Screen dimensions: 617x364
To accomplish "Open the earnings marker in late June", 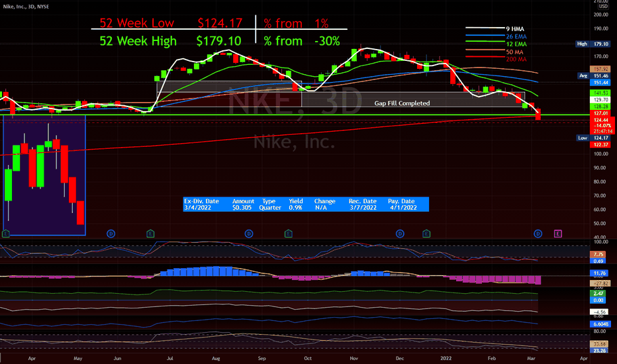I will click(x=150, y=234).
